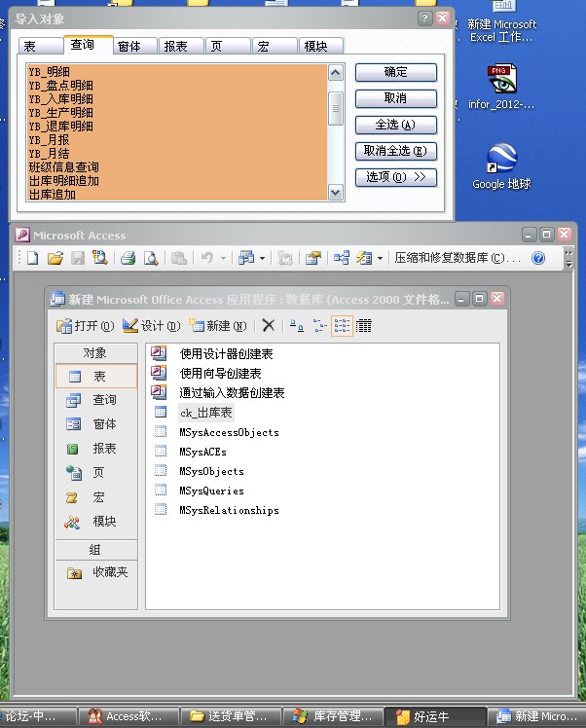Select 使用设计器创建表 entry
The image size is (586, 728).
(x=226, y=354)
